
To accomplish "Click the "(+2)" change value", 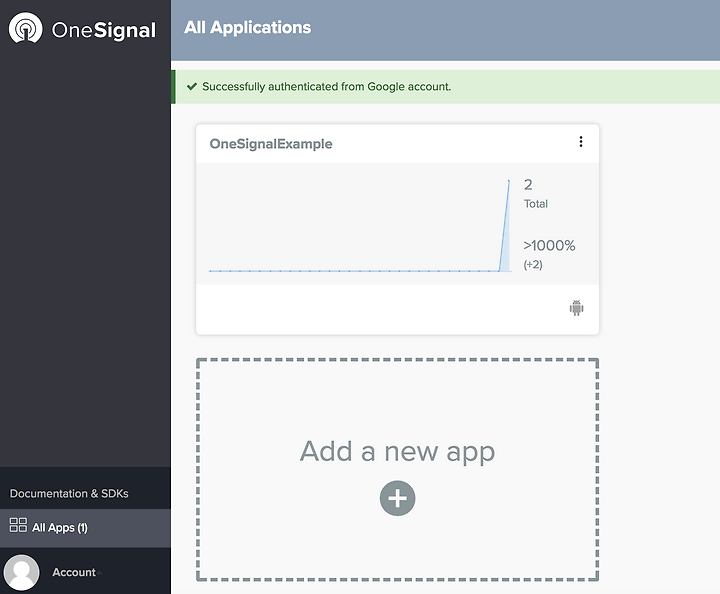I will click(533, 264).
